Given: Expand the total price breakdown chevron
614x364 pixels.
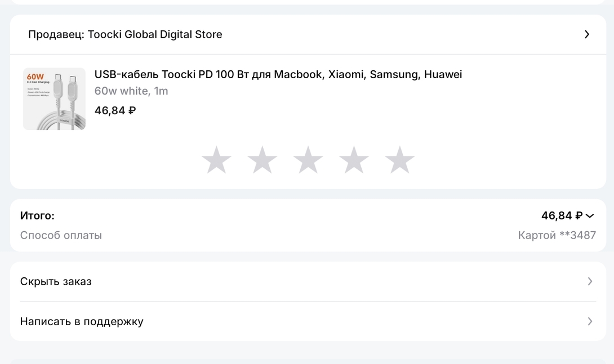Looking at the screenshot, I should tap(590, 216).
